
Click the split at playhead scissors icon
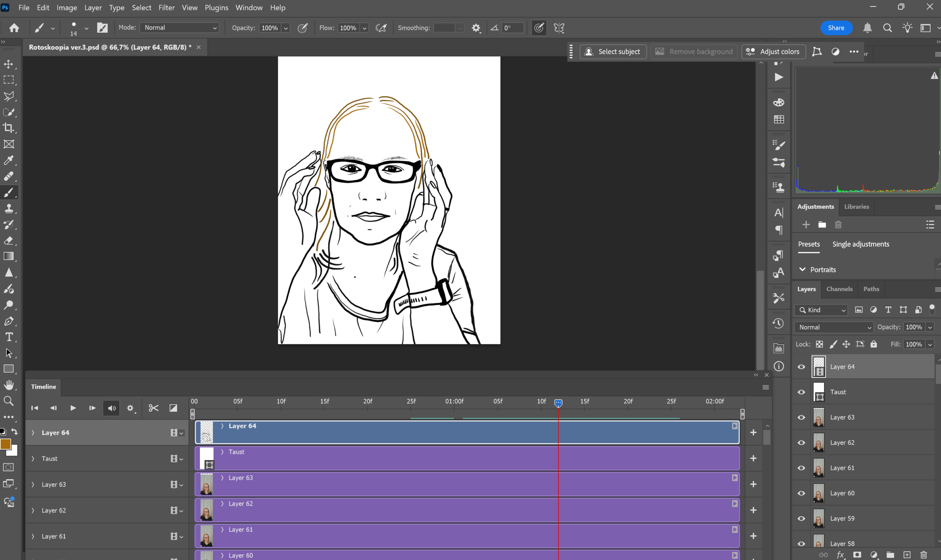pos(154,408)
